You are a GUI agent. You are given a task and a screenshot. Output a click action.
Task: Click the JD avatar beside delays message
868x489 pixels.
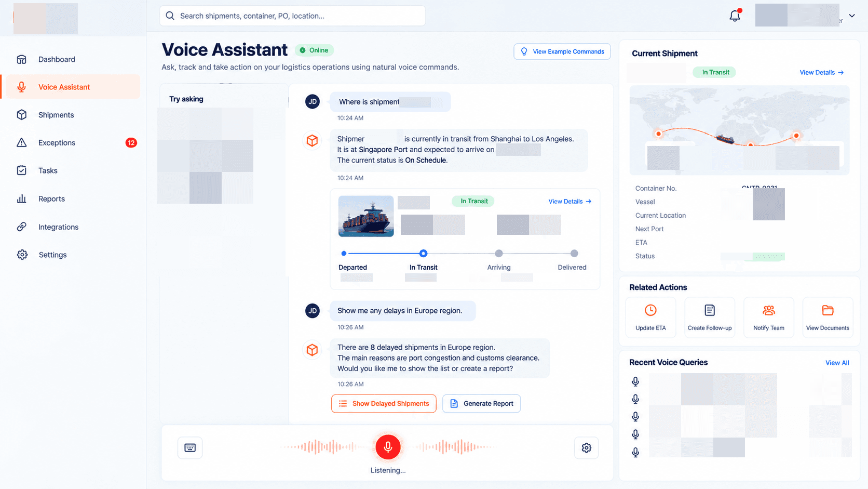(x=313, y=311)
